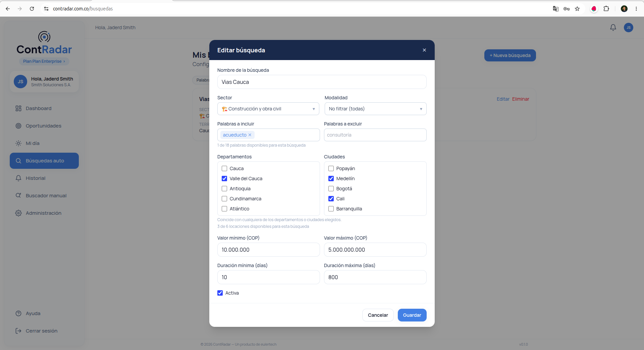
Task: Expand the Plan Enterprise badge
Action: [x=44, y=61]
